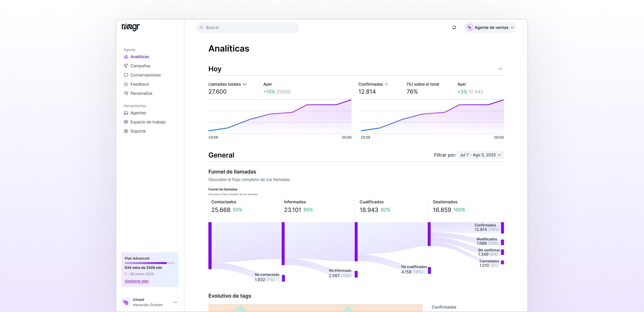Click the Buscar search field
Screen dimensions: 644x312
click(x=247, y=27)
